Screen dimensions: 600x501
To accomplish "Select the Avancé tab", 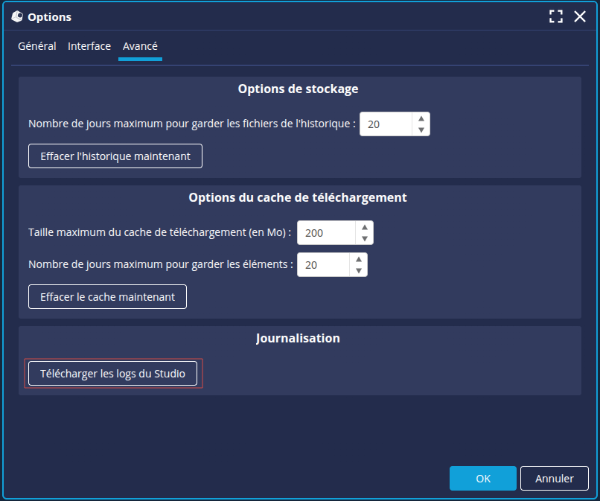I will 140,46.
